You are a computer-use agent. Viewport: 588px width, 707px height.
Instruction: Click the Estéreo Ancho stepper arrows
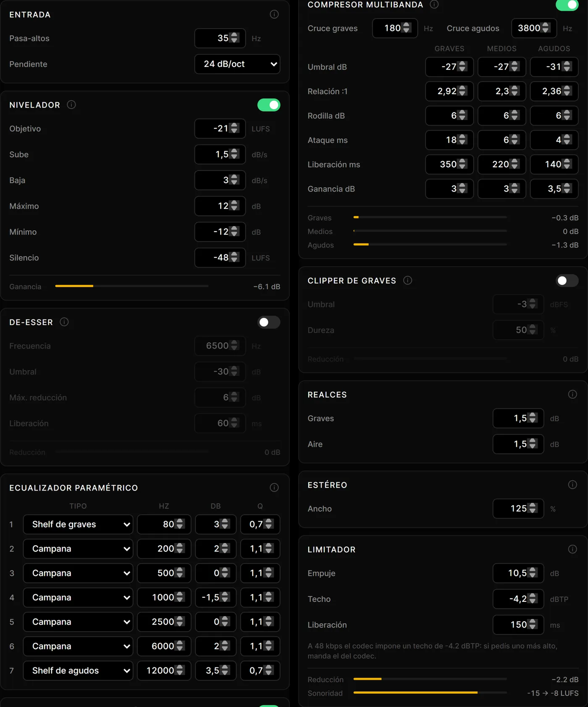[x=533, y=509]
